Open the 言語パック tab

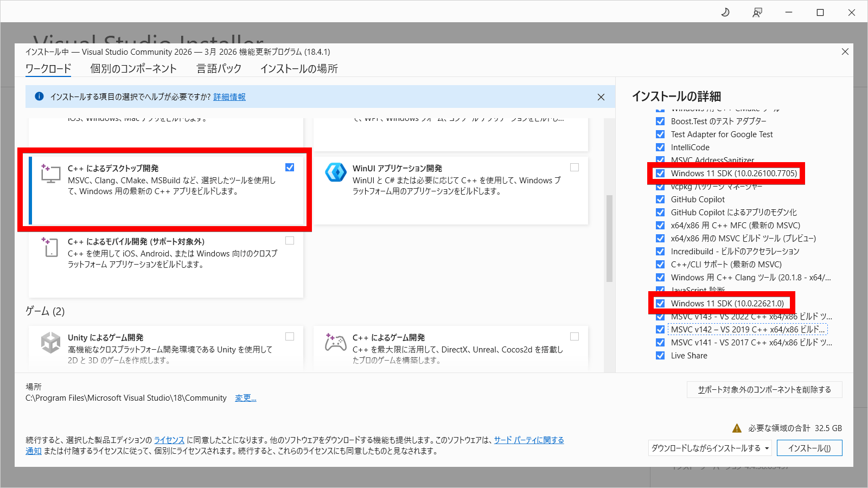219,69
